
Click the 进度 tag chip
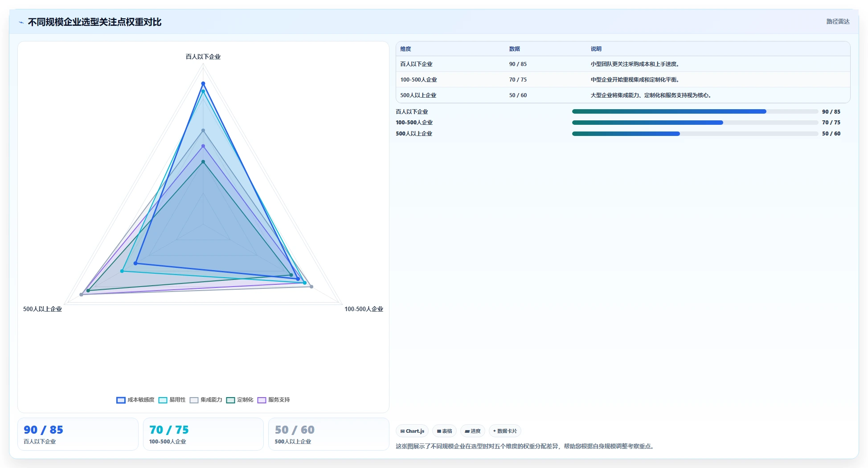473,431
